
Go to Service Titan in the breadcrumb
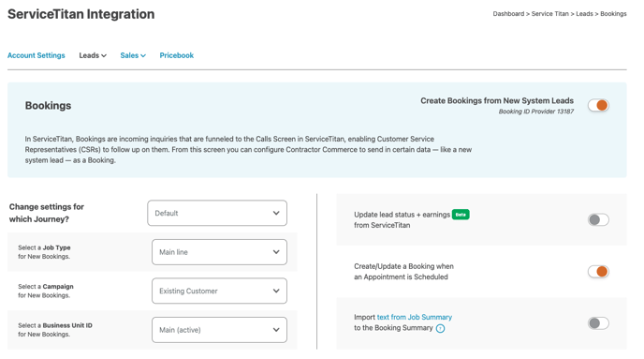pos(550,13)
